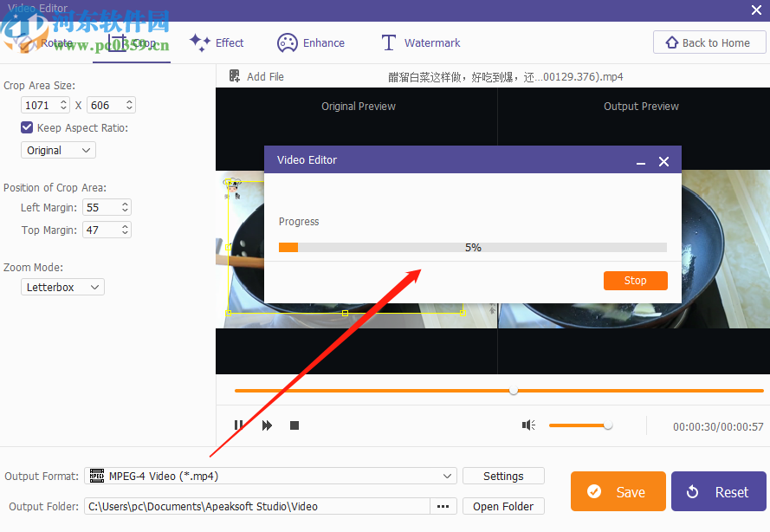Open the Watermark tab
The width and height of the screenshot is (770, 532).
tap(421, 42)
